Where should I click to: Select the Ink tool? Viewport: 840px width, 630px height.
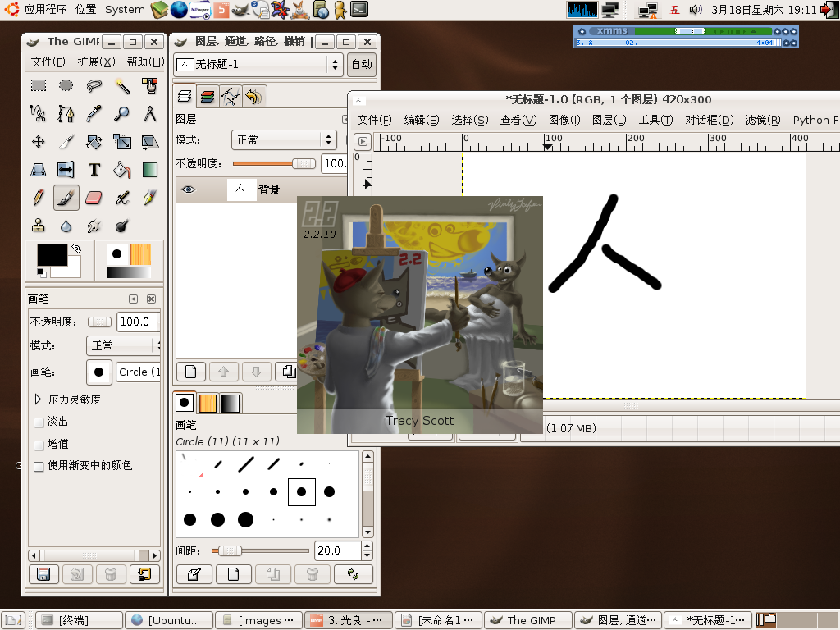150,198
